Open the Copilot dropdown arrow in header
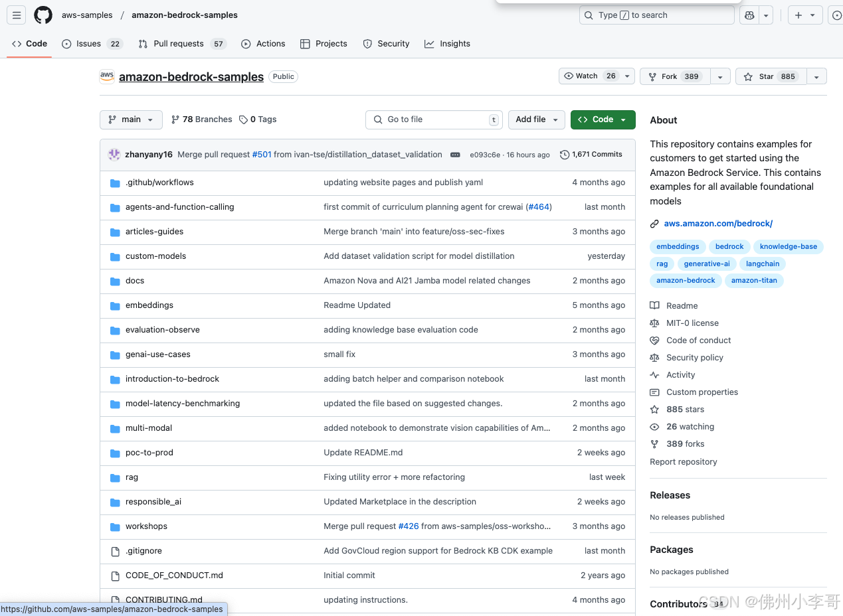843x616 pixels. 766,15
